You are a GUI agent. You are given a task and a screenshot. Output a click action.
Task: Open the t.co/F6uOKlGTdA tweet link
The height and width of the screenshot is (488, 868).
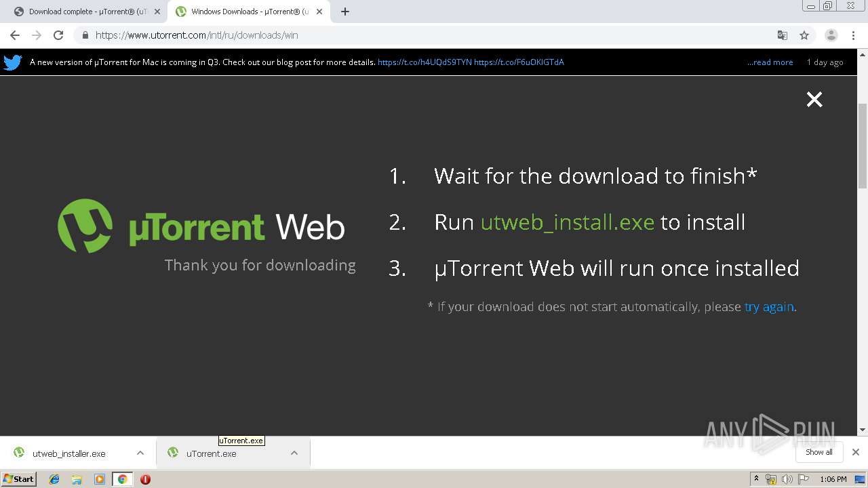pyautogui.click(x=519, y=62)
